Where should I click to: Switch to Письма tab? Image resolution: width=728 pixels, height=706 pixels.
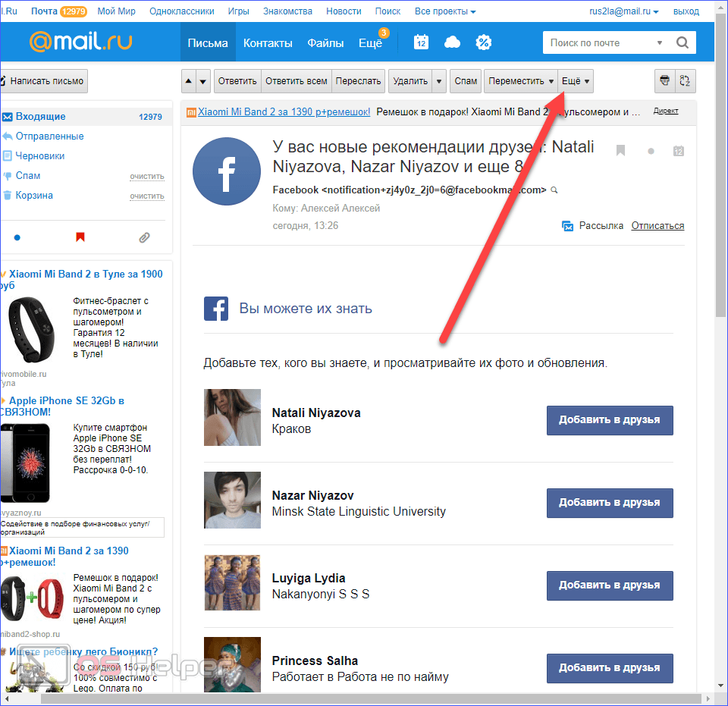pos(208,42)
